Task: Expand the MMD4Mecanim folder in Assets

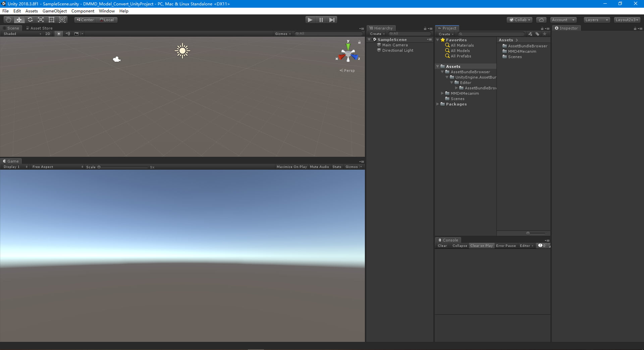Action: pyautogui.click(x=442, y=93)
